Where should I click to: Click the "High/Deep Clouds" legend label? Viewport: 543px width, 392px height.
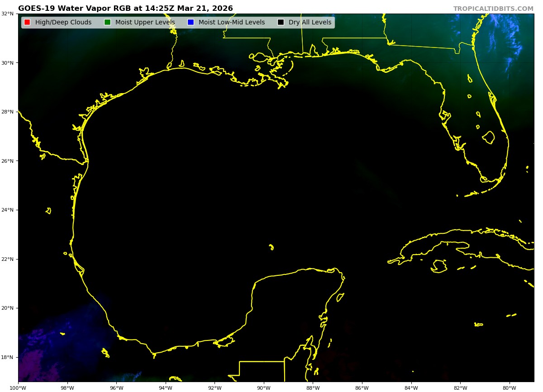[x=63, y=23]
